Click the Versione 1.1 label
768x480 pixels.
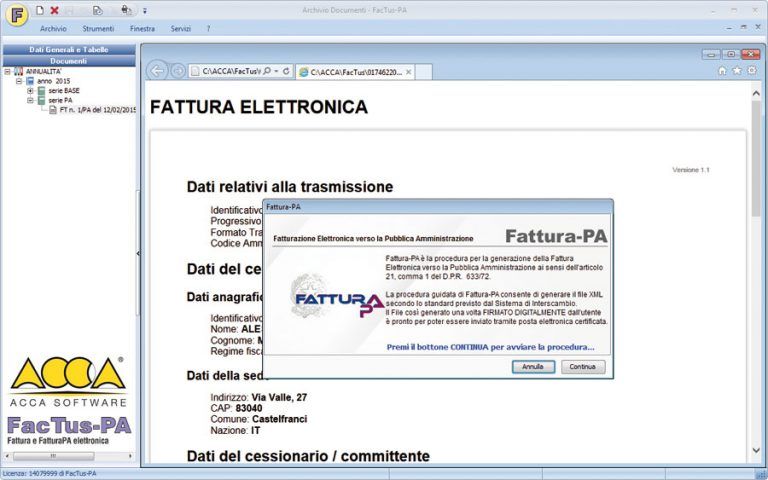(691, 170)
